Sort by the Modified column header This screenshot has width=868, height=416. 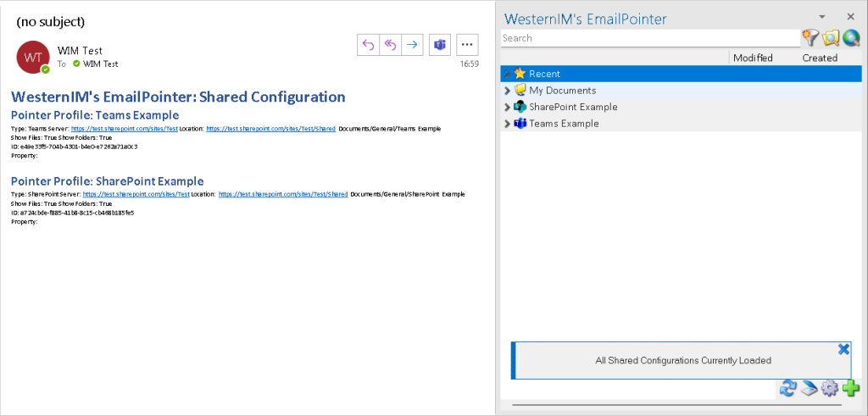coord(752,58)
